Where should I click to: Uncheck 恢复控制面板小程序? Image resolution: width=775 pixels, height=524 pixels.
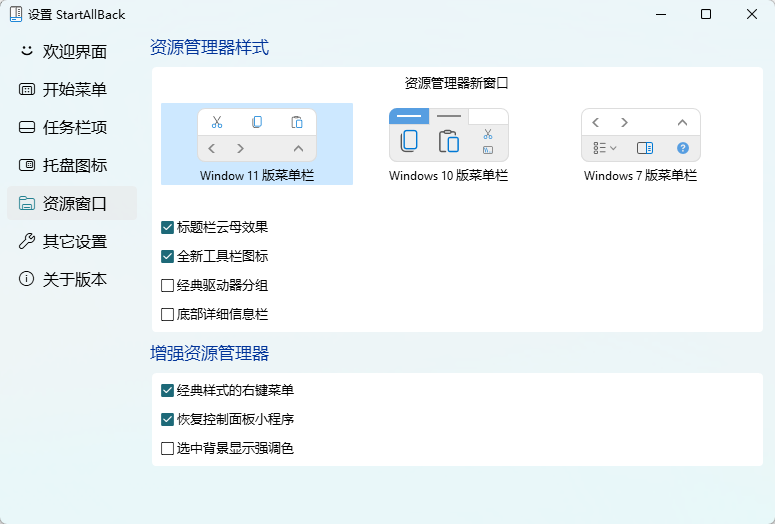tap(168, 420)
